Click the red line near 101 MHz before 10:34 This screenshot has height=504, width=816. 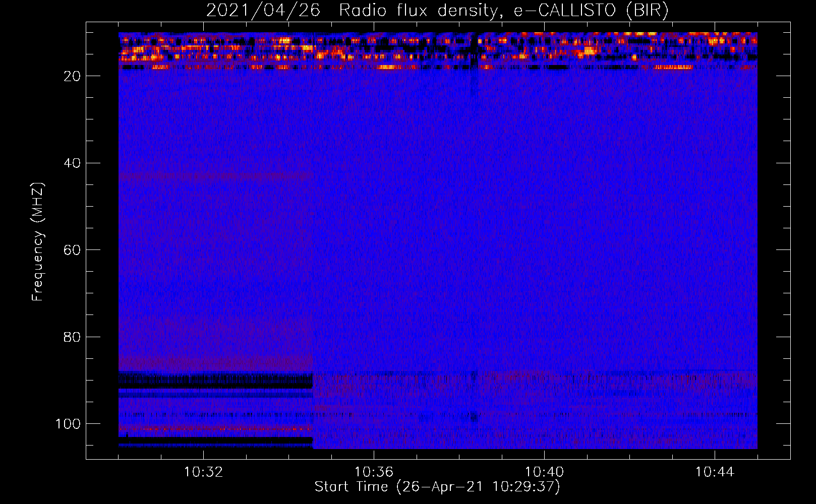click(216, 429)
